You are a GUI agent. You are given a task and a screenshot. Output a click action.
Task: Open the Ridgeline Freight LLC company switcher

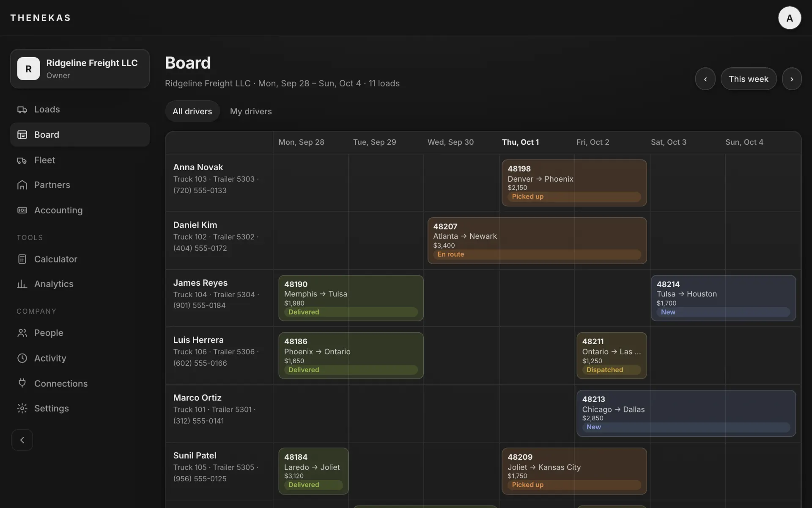[80, 69]
